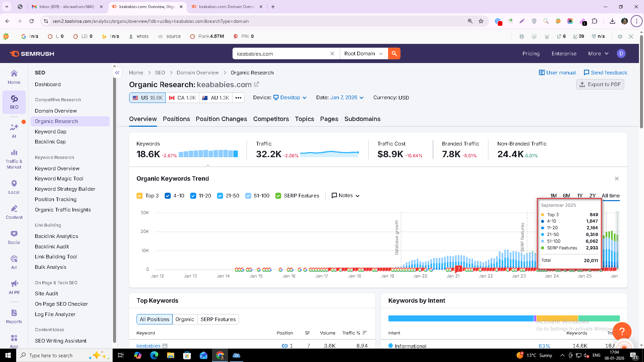The image size is (644, 362).
Task: Open the AI section in left rail
Action: coord(14,131)
